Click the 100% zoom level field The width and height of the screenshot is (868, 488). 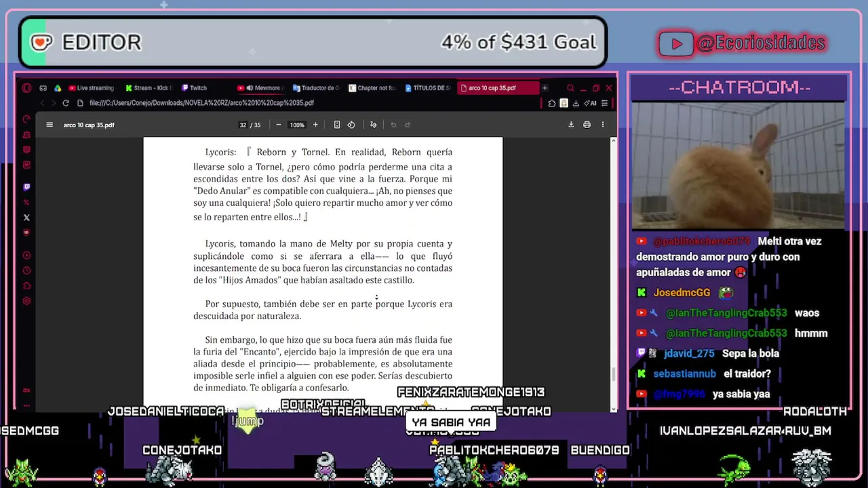[297, 125]
